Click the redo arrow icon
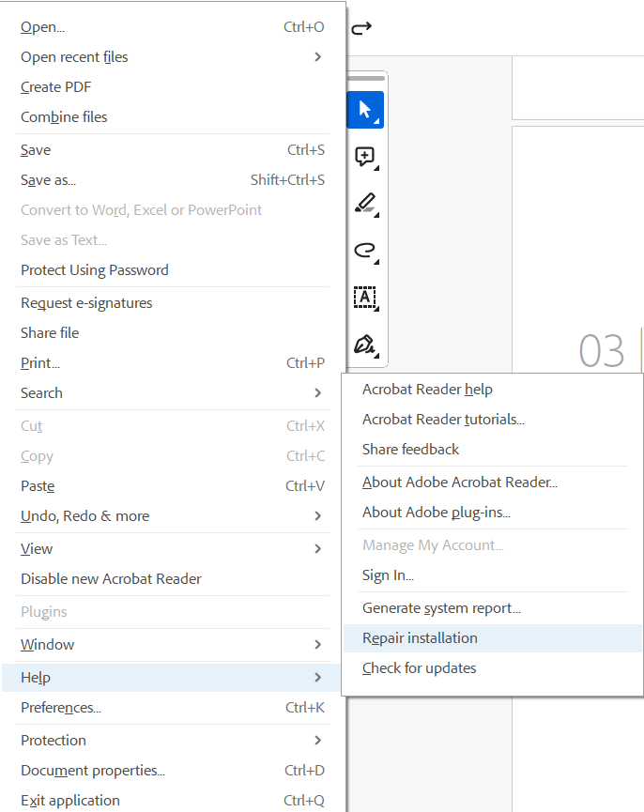The image size is (644, 812). pyautogui.click(x=361, y=28)
